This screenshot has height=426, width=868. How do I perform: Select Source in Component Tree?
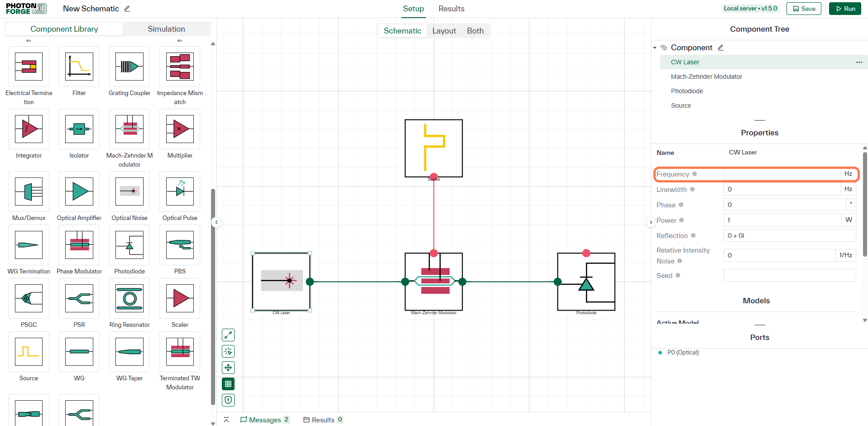(x=681, y=105)
